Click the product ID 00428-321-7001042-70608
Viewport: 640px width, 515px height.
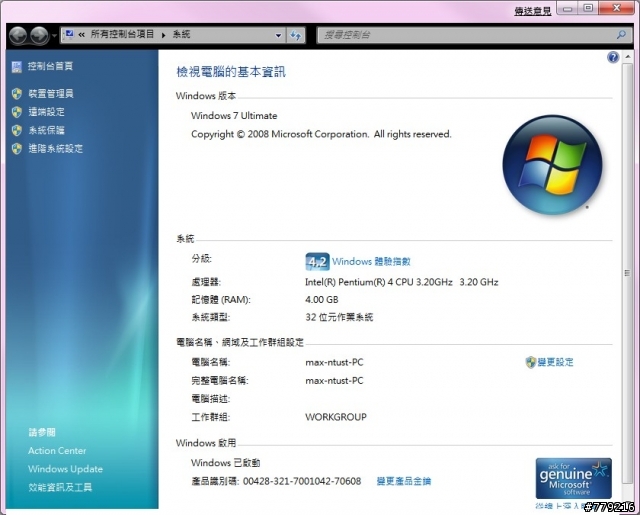(302, 482)
